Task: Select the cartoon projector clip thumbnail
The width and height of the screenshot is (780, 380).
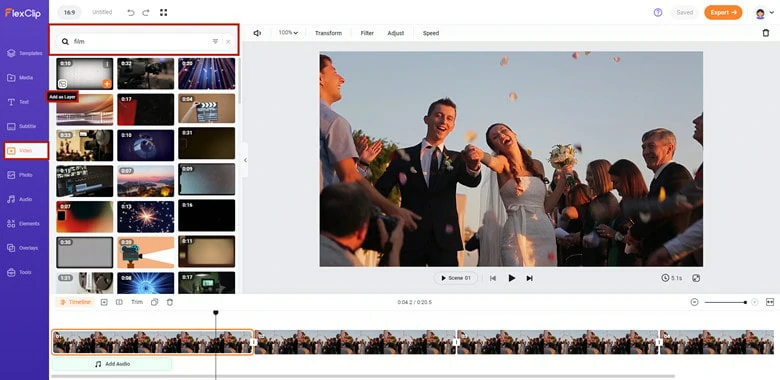Action: click(146, 252)
